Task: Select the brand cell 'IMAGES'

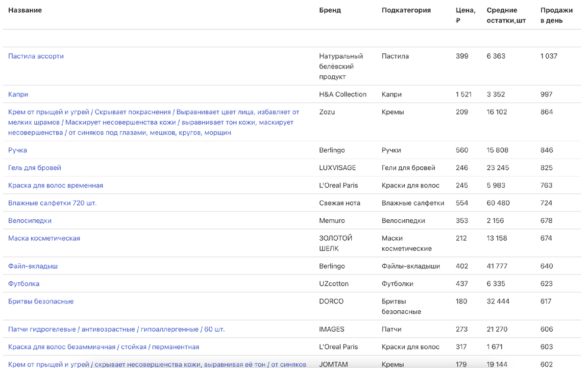Action: 332,329
